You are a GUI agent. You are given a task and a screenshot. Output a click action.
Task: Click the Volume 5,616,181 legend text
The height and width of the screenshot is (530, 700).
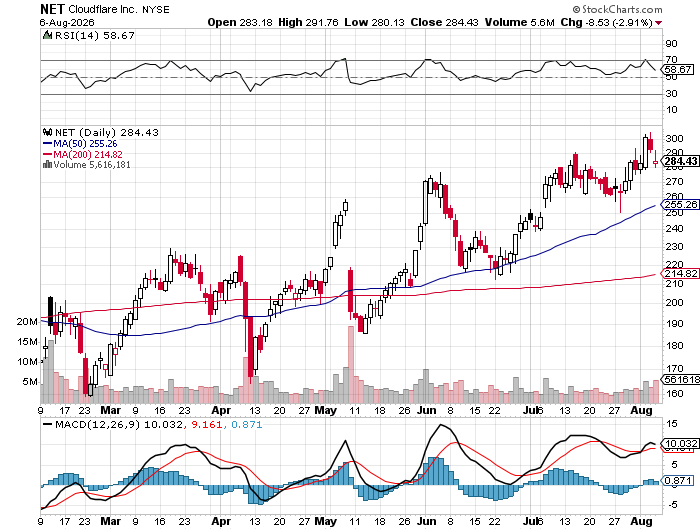tap(92, 165)
